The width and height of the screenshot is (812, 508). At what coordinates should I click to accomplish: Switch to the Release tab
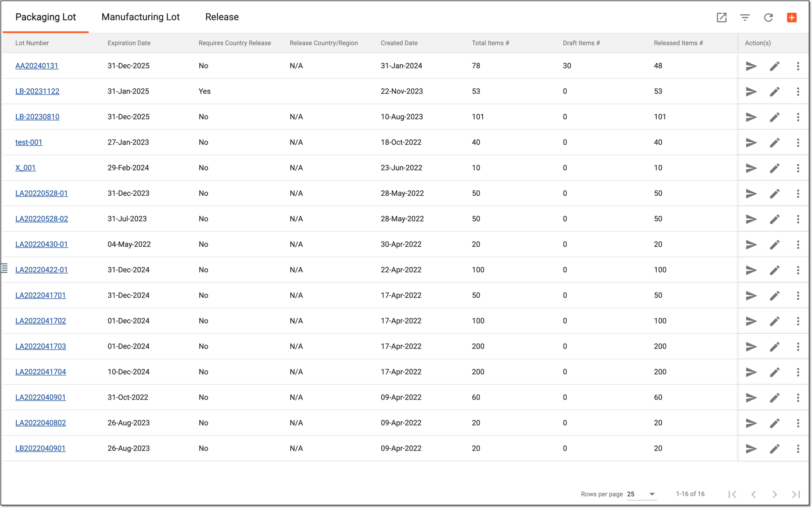[x=222, y=17]
